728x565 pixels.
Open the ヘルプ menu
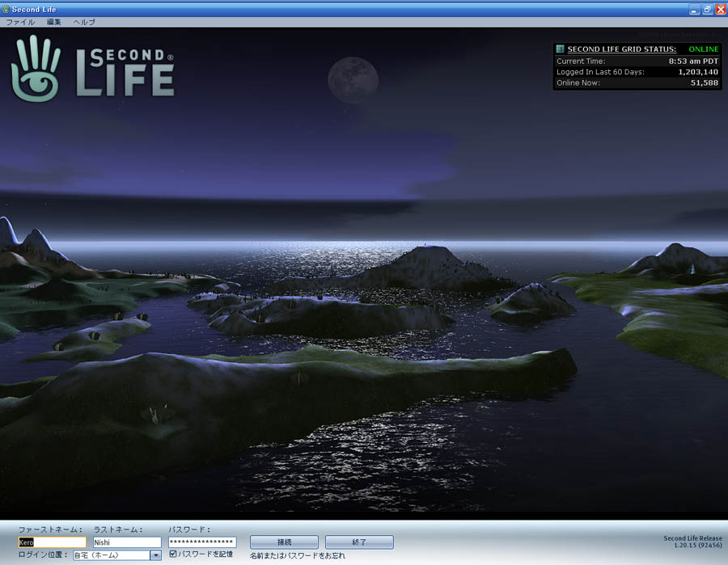(84, 22)
